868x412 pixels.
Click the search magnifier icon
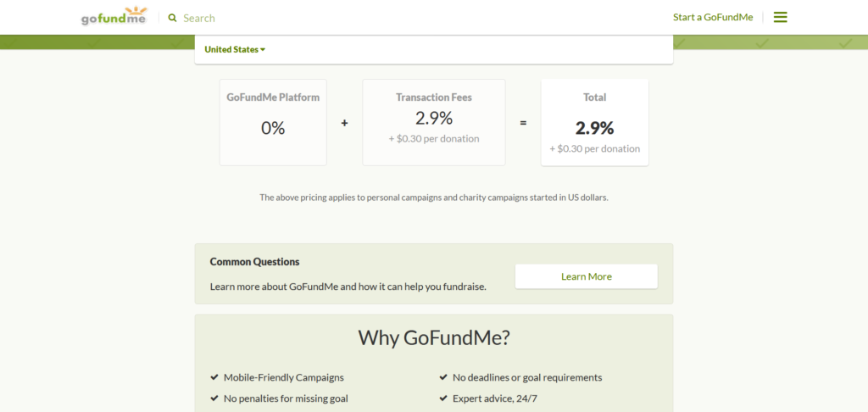tap(173, 18)
